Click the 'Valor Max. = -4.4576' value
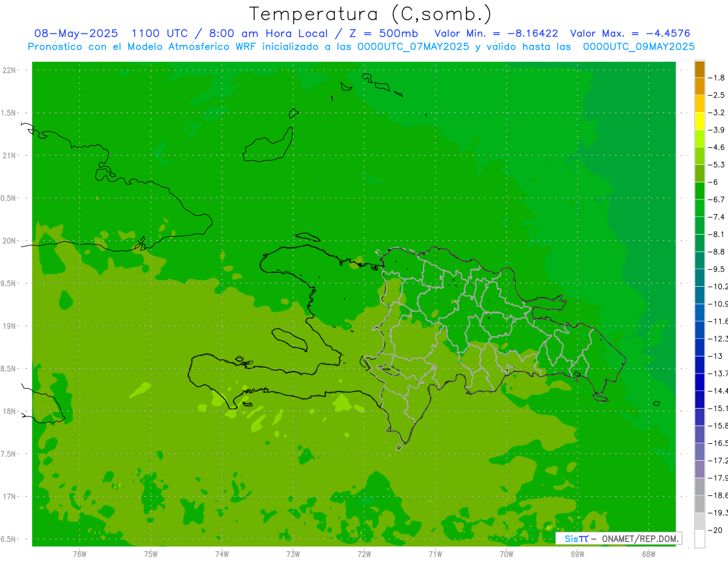Image resolution: width=728 pixels, height=562 pixels. [630, 34]
